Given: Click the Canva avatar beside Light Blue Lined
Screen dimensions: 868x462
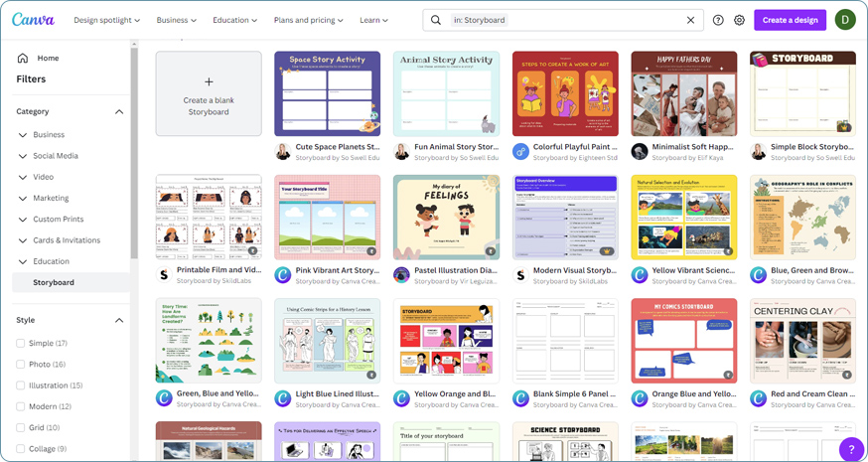Looking at the screenshot, I should [283, 398].
